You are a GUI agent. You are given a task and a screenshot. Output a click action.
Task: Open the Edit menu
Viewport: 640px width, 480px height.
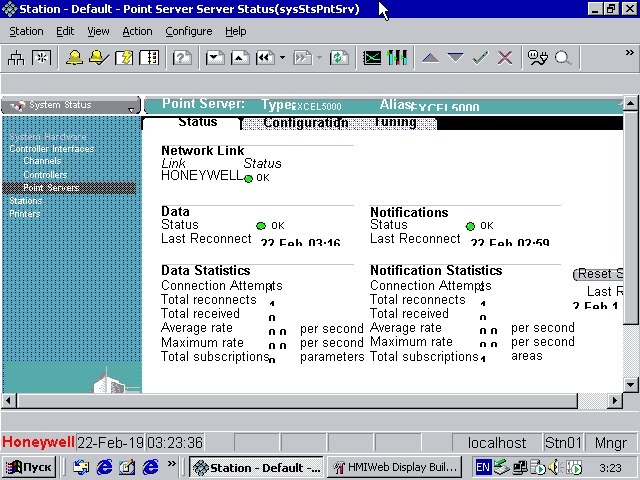[x=65, y=31]
